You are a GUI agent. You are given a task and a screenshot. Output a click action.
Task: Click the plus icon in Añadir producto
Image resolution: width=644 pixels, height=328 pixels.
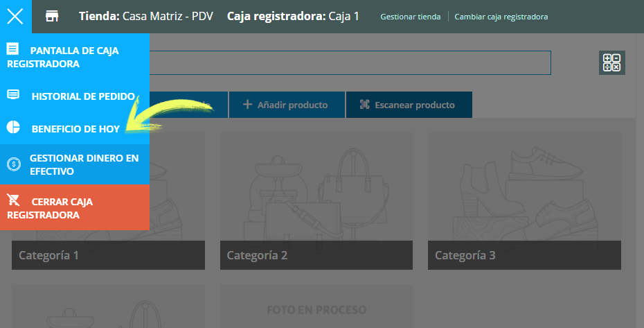(x=247, y=105)
